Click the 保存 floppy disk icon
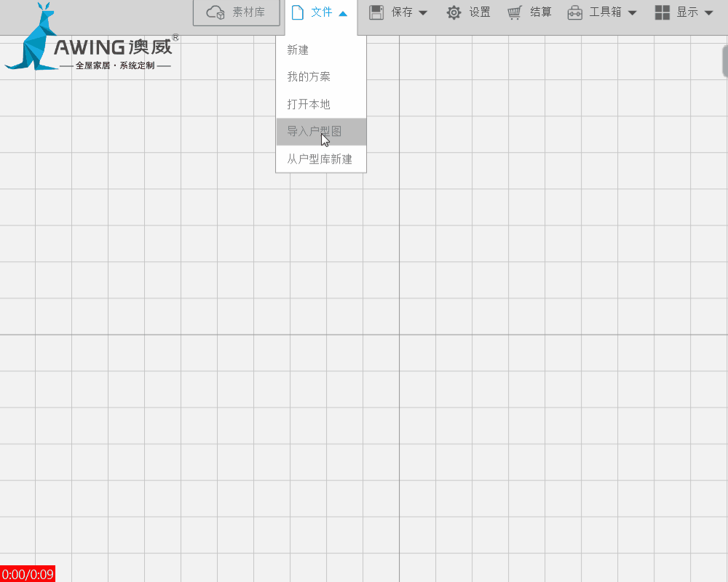The height and width of the screenshot is (582, 728). 376,12
